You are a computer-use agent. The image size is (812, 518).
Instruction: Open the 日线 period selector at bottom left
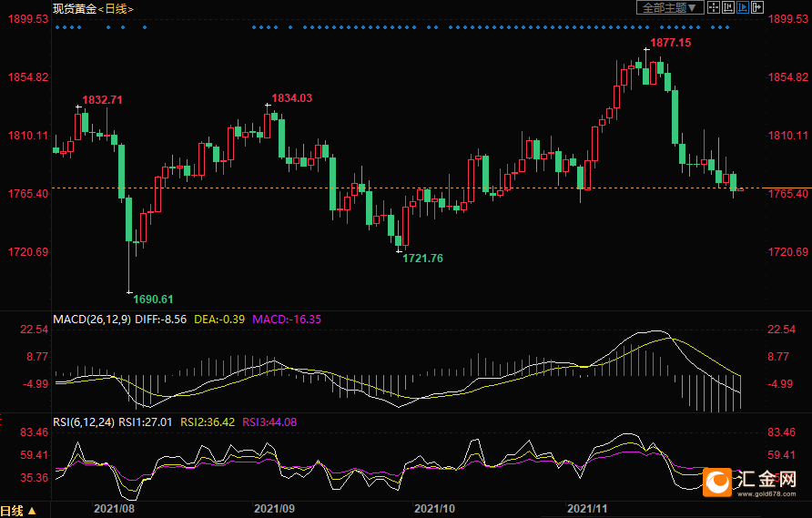point(18,511)
